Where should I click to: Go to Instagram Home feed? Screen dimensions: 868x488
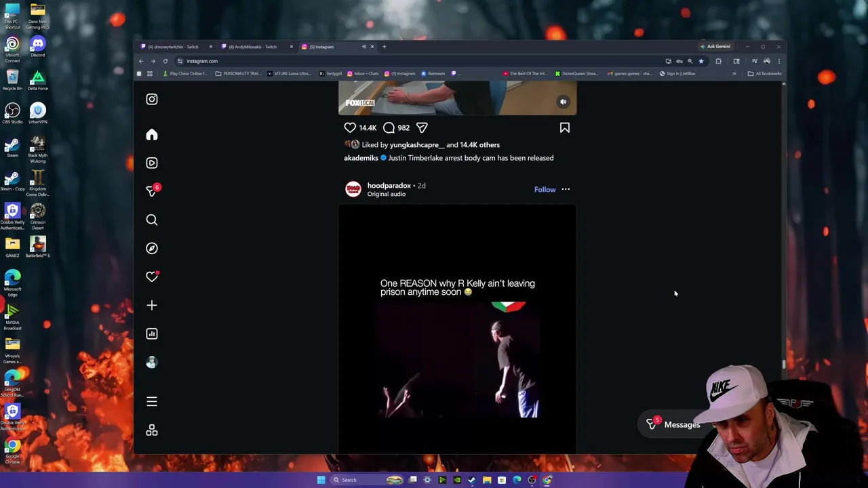tap(152, 135)
